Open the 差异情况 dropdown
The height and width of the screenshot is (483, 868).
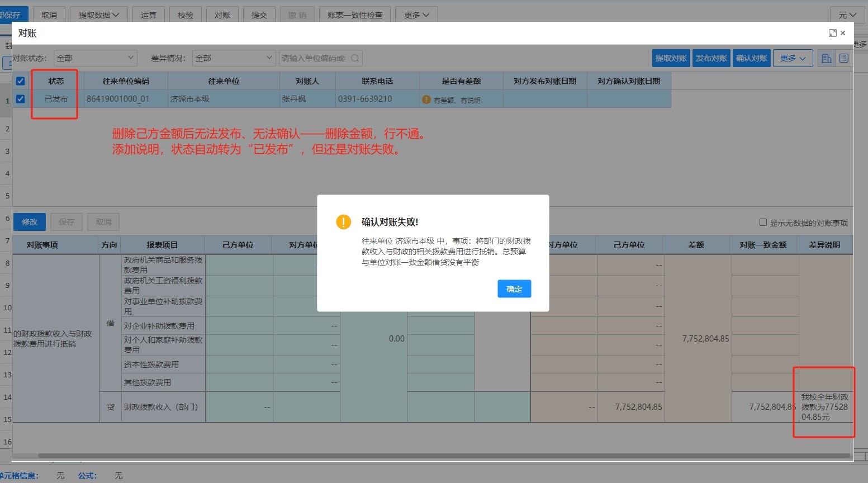234,58
